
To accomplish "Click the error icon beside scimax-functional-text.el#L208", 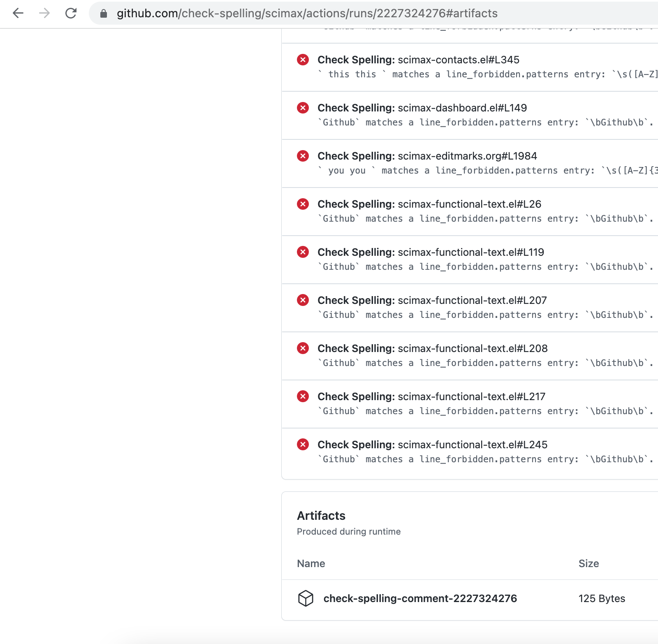I will point(303,348).
